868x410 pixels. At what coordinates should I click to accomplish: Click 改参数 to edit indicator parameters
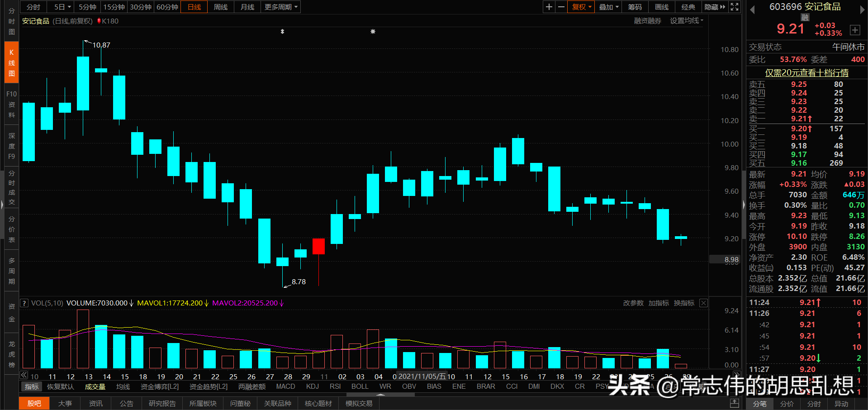point(633,303)
